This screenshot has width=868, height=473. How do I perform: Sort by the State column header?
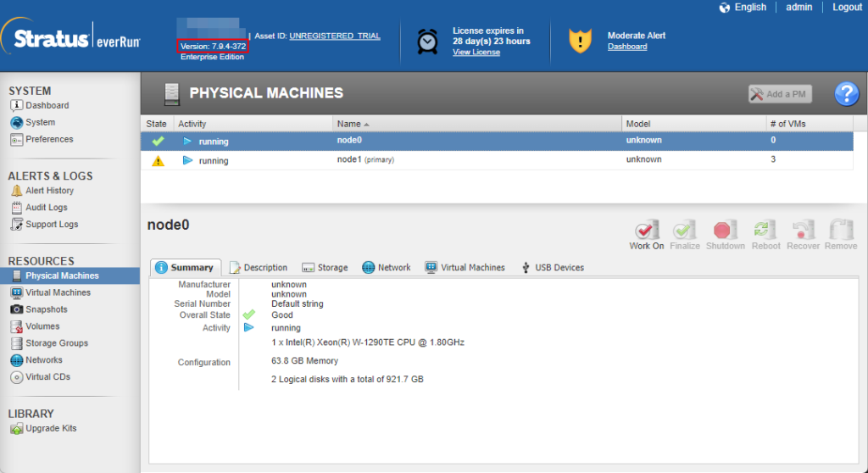pos(157,124)
